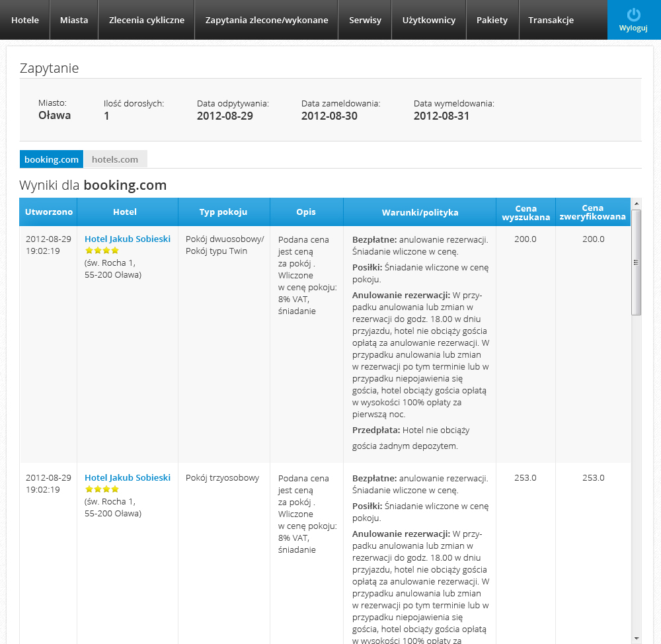661x644 pixels.
Task: Click the Utworzono column header
Action: coord(48,212)
